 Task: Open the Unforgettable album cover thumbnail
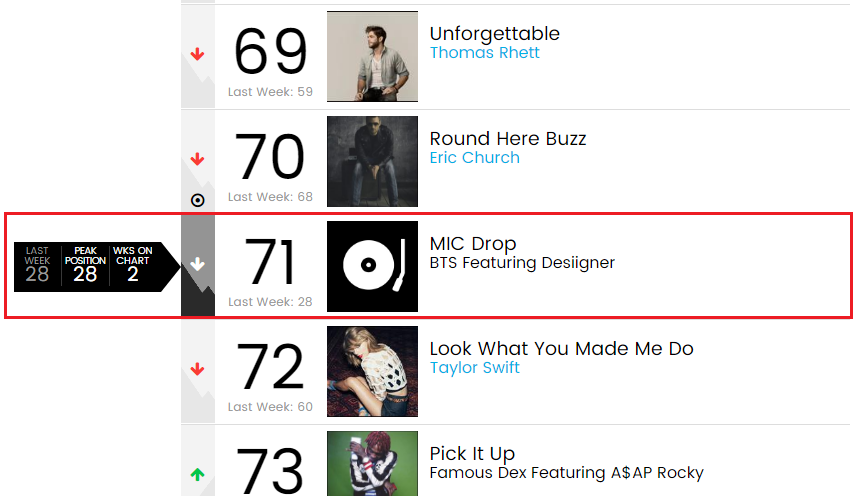coord(372,56)
